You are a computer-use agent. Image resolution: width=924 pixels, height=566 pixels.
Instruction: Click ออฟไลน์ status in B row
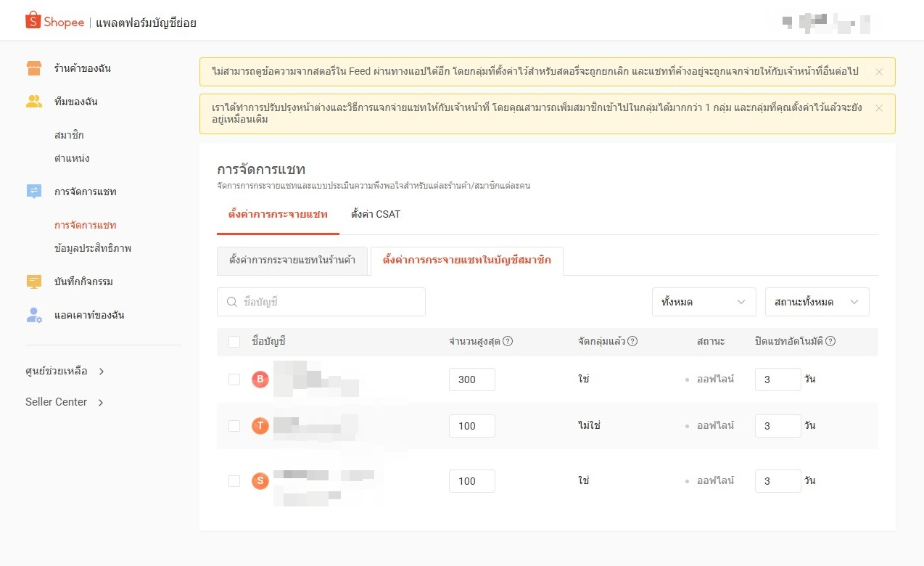[x=715, y=379]
